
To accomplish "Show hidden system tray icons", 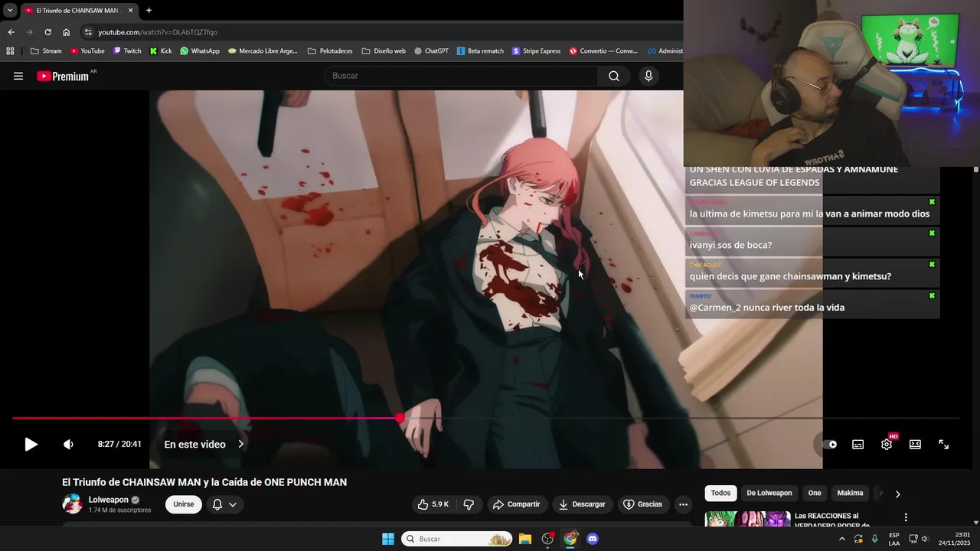I will coord(842,539).
